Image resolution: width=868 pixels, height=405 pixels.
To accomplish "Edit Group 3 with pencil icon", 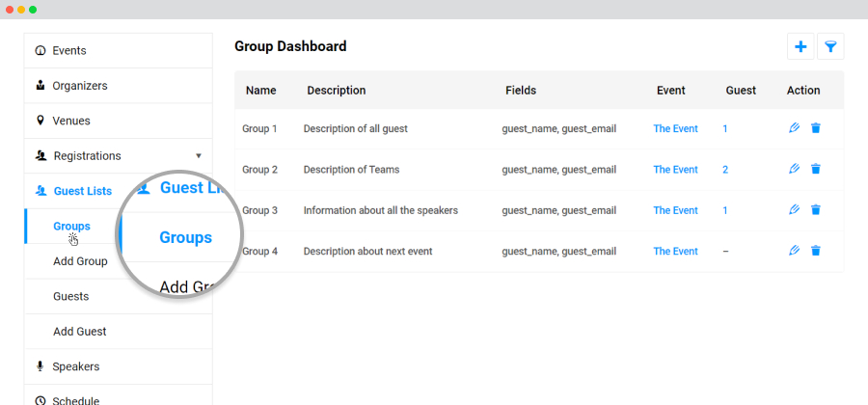I will [x=795, y=210].
